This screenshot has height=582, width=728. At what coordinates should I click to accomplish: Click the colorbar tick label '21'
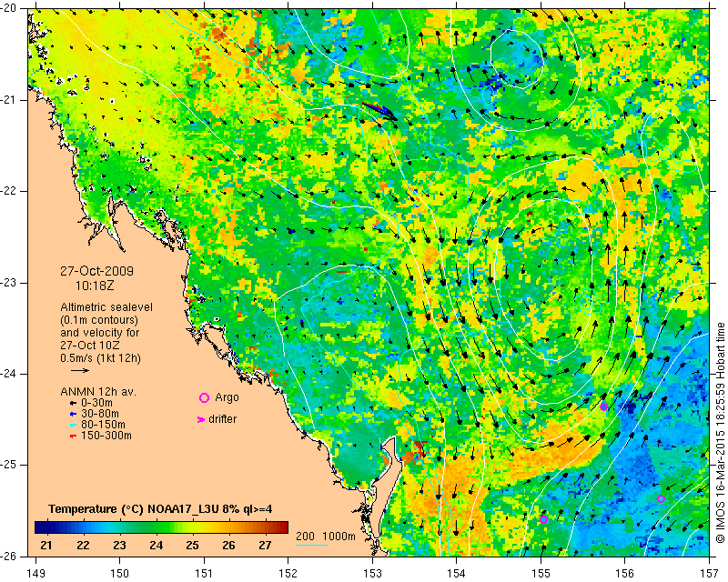point(46,545)
